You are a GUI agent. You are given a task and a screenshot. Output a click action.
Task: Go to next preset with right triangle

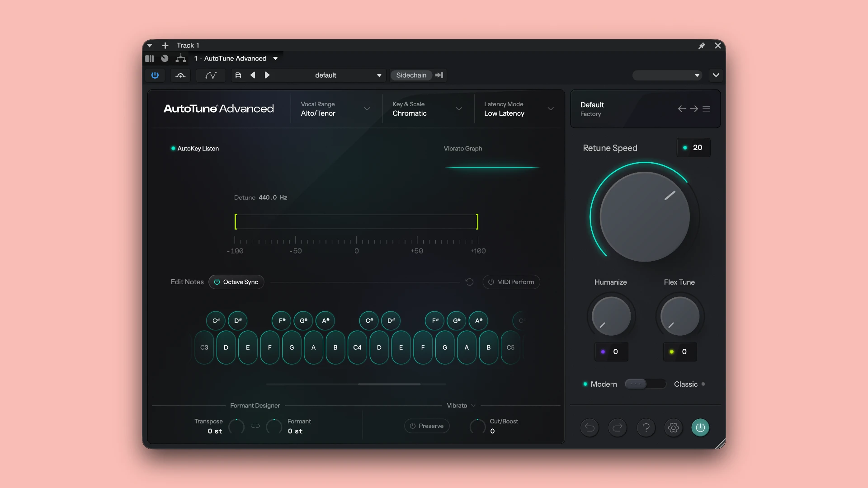[x=267, y=75]
